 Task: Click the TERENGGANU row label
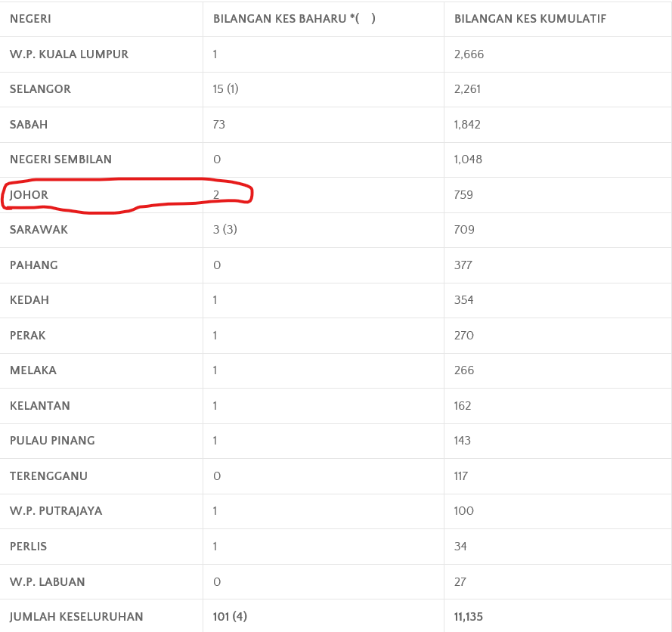click(49, 476)
